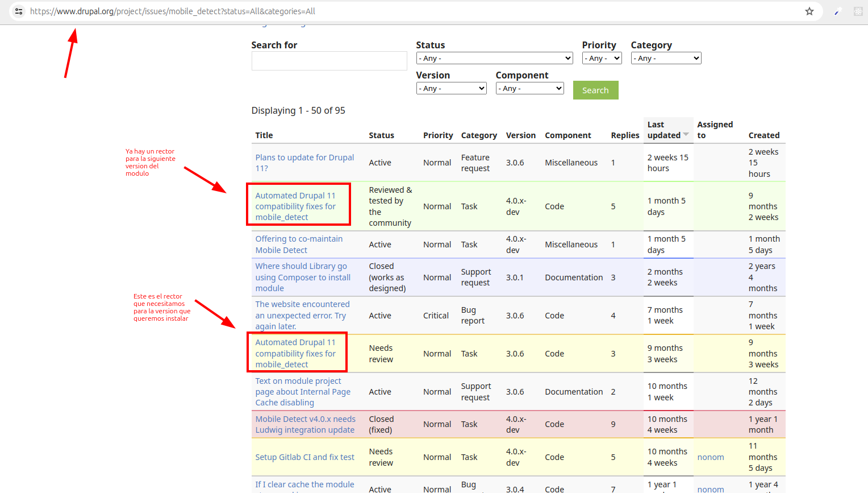Click Feature request category in Drupal 11 plans row
The image size is (868, 493).
475,163
